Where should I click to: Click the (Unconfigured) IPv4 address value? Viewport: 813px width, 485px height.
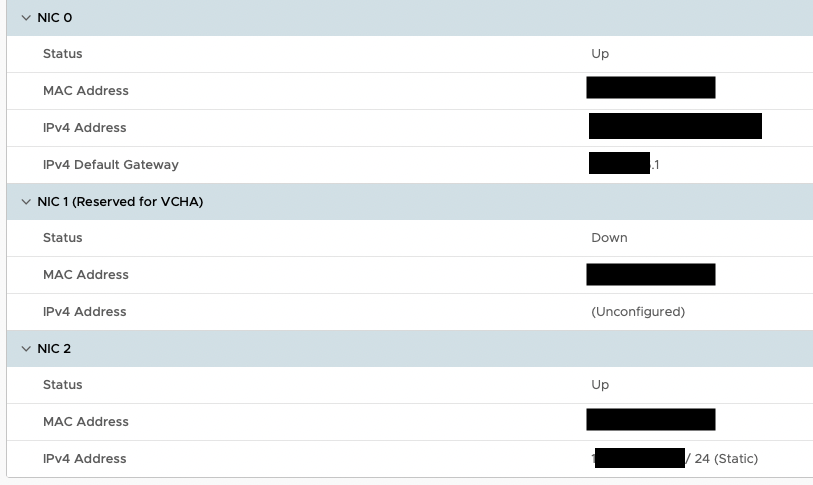(x=638, y=312)
